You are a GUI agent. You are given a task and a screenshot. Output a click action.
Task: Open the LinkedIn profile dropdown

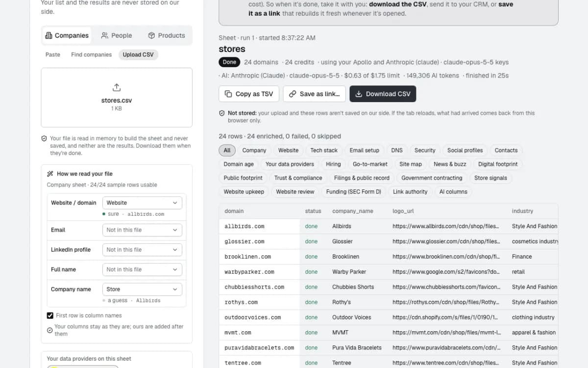click(142, 250)
